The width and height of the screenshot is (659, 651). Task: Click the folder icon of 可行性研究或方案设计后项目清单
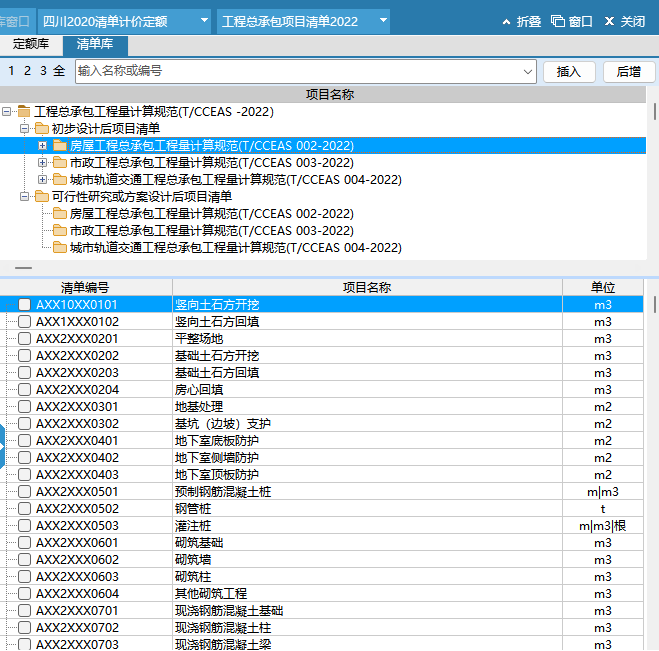coord(41,197)
